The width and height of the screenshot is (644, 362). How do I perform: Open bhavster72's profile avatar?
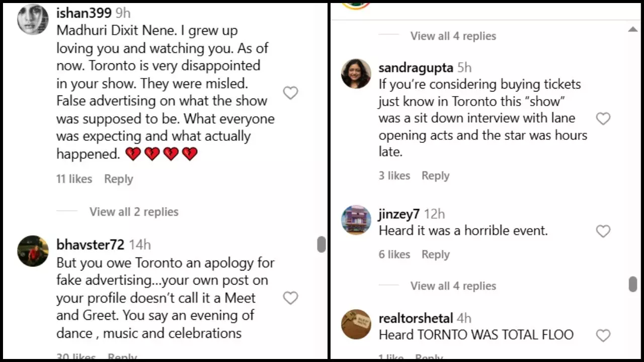click(33, 250)
